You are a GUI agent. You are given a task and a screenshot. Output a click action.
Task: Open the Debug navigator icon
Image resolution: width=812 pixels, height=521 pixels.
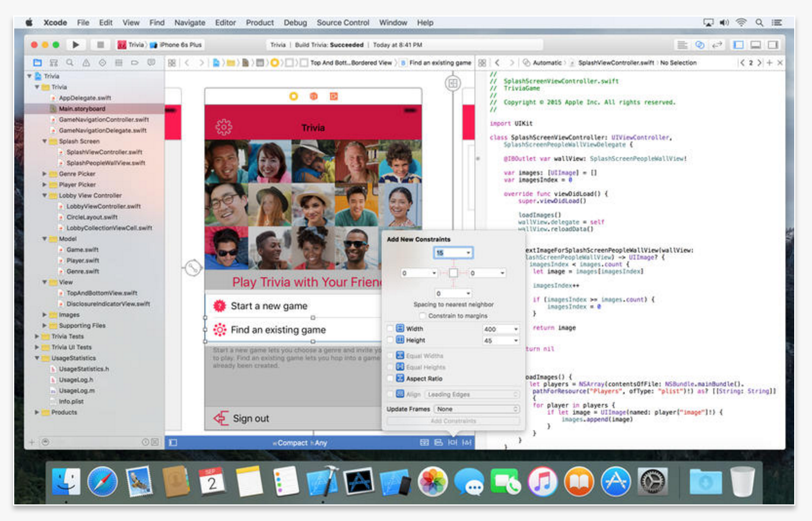click(x=119, y=62)
